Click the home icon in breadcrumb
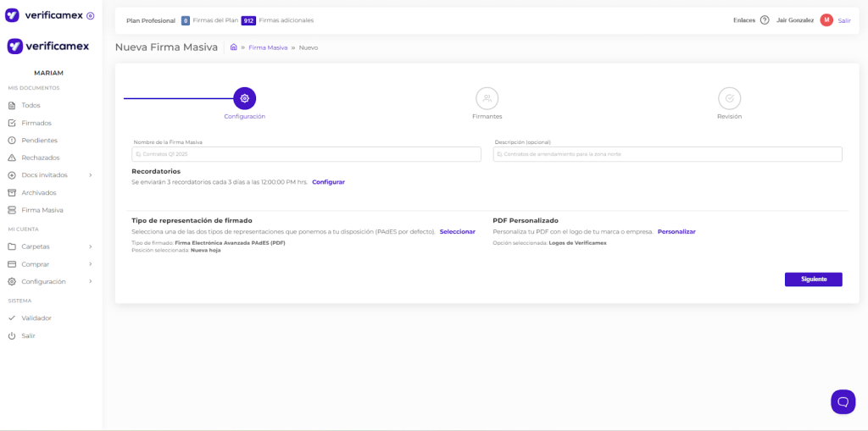The image size is (868, 431). point(234,47)
